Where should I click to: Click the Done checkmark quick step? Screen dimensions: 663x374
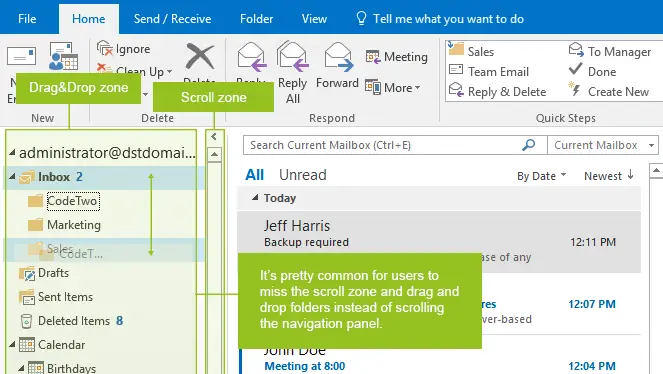[592, 71]
